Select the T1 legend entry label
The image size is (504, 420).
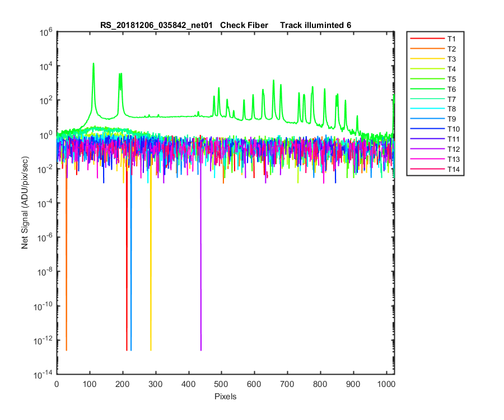point(451,39)
